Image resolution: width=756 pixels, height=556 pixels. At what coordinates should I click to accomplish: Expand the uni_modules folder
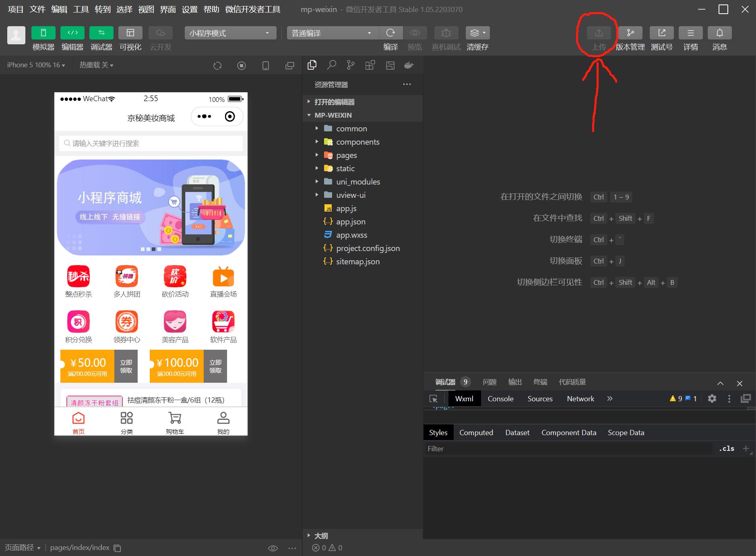tap(362, 182)
